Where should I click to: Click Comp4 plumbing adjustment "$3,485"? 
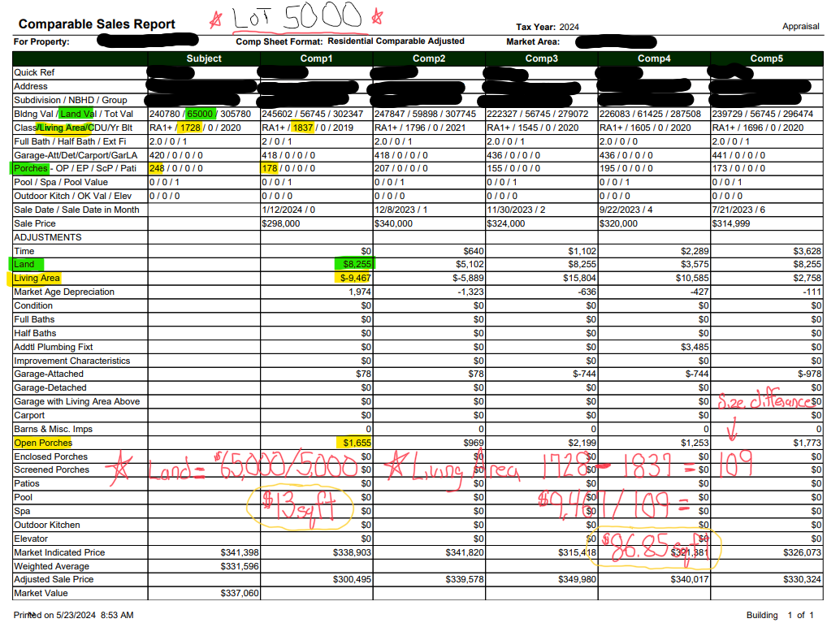point(695,347)
